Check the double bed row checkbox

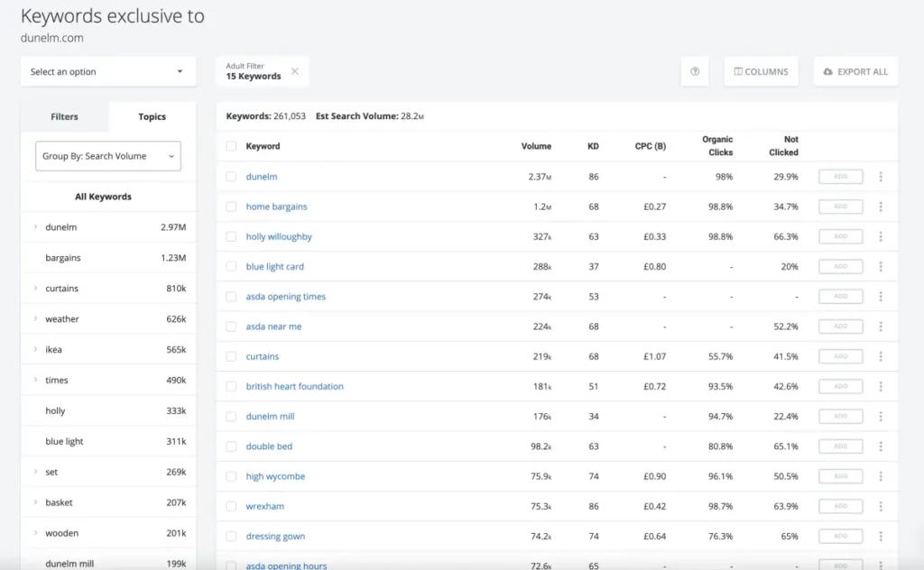(x=231, y=446)
